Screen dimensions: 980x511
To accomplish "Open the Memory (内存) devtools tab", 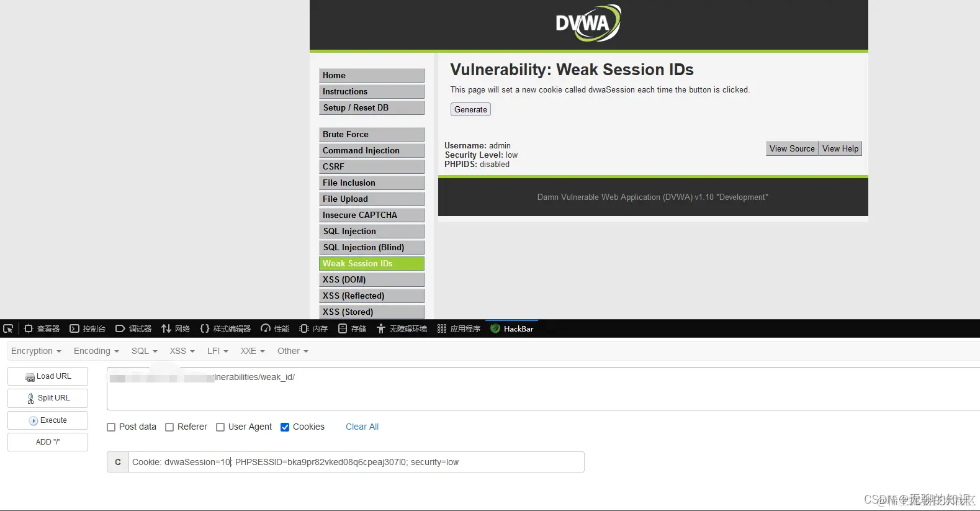I will pos(313,328).
